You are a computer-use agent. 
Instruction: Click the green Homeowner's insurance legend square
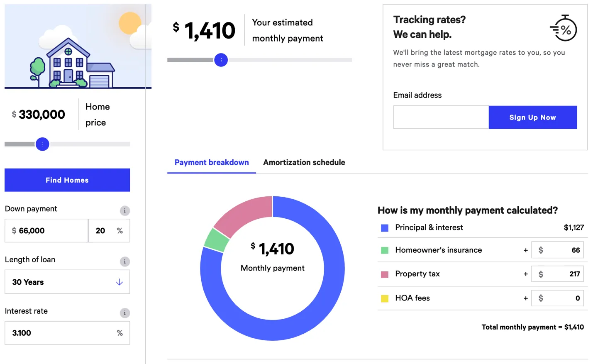[385, 250]
